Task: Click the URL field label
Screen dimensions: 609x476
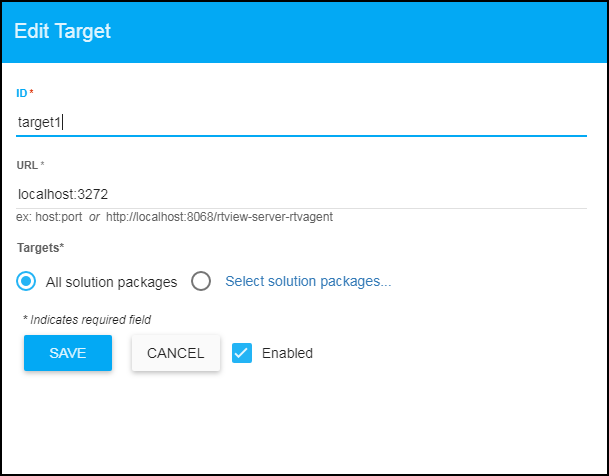Action: point(28,165)
